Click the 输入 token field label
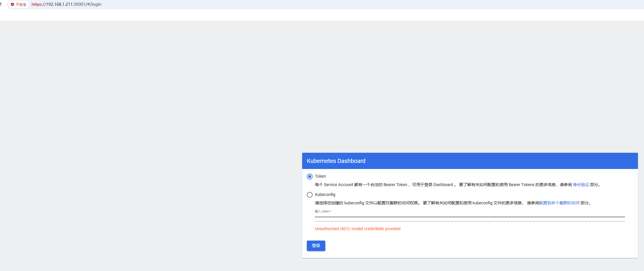The image size is (644, 271). (x=323, y=211)
